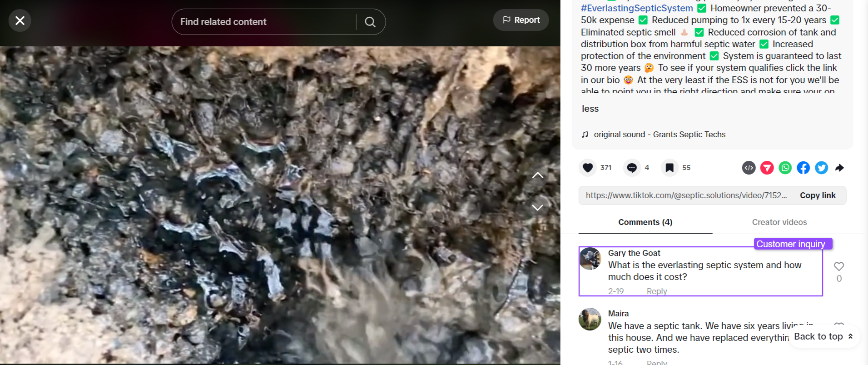Reply to Gary the Goat's comment
Viewport: 868px width, 365px height.
(x=657, y=291)
